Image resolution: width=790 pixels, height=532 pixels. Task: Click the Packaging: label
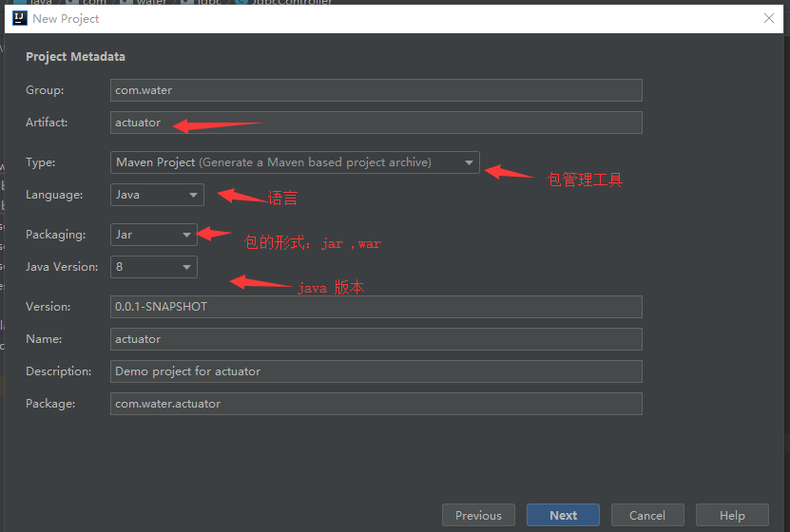click(x=55, y=235)
